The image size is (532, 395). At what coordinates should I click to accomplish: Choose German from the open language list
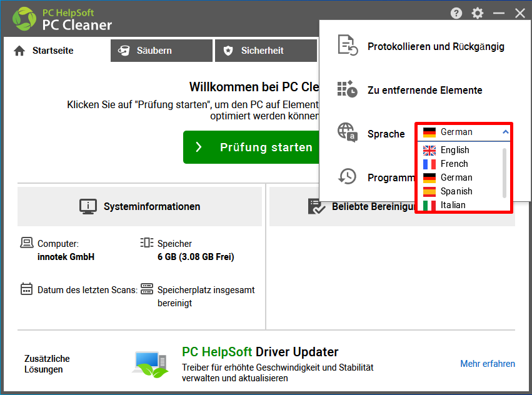(460, 177)
